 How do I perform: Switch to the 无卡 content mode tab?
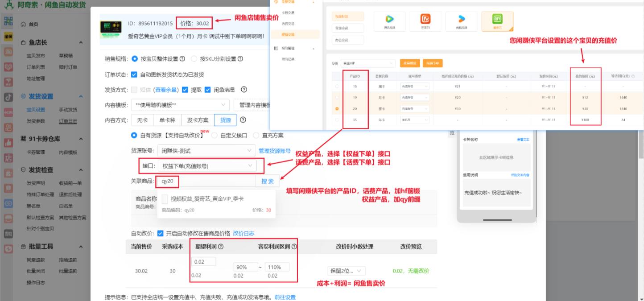pos(142,120)
